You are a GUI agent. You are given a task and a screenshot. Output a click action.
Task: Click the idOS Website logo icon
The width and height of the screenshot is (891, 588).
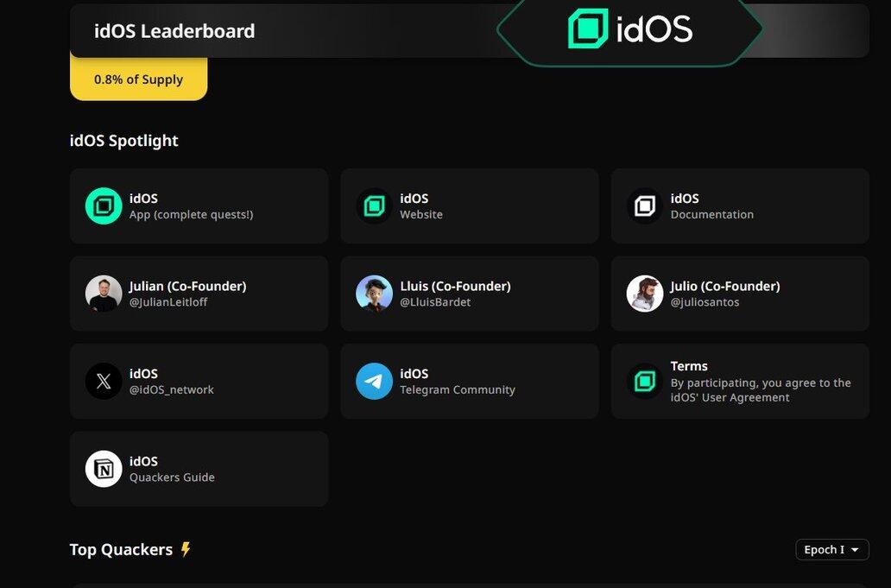pos(374,205)
